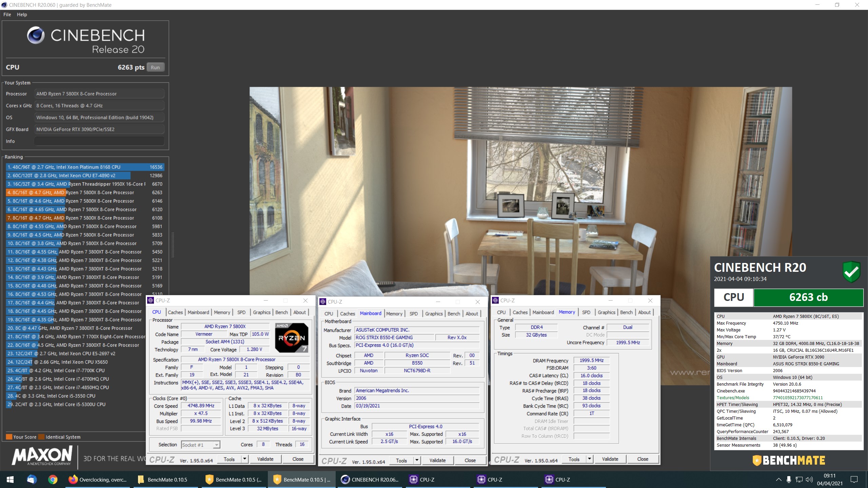Click the ranking panel resize grip handle
Screen dimensions: 868x488
pyautogui.click(x=173, y=245)
